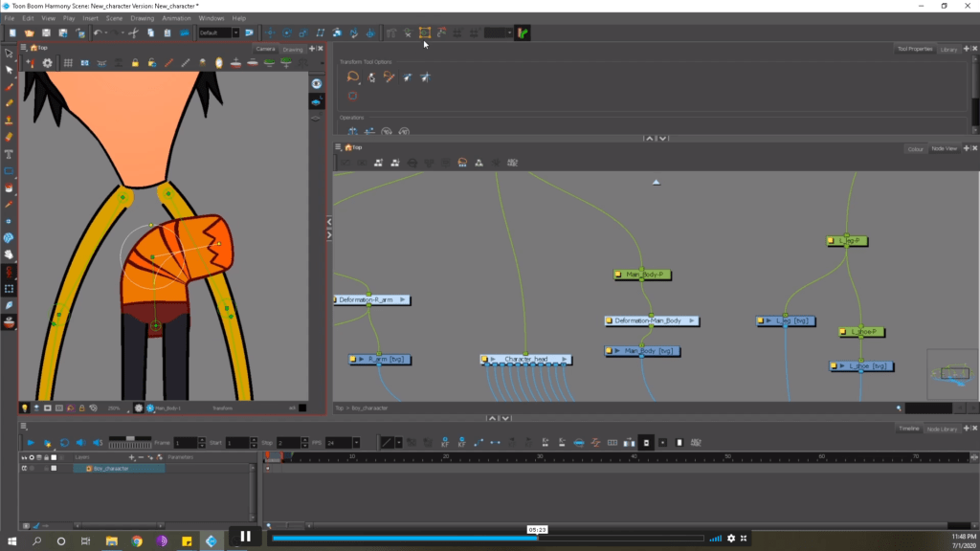Viewport: 980px width, 551px height.
Task: Open the Default workspace dropdown
Action: click(x=235, y=33)
